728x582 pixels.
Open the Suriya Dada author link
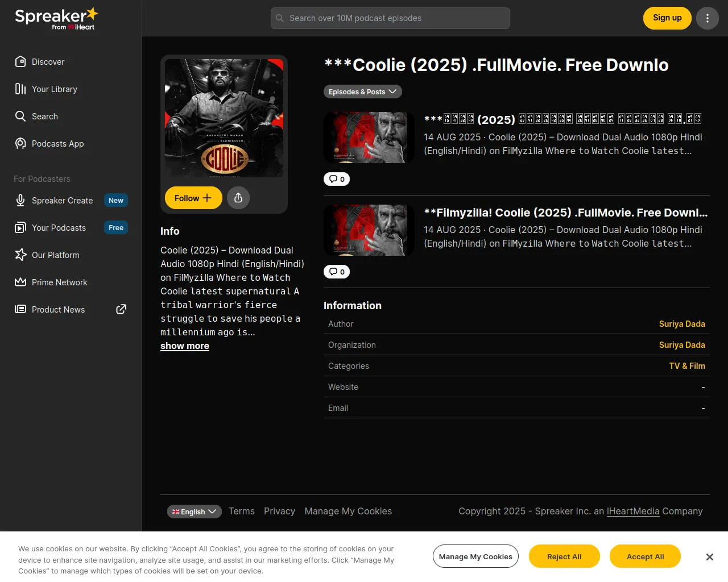[682, 324]
